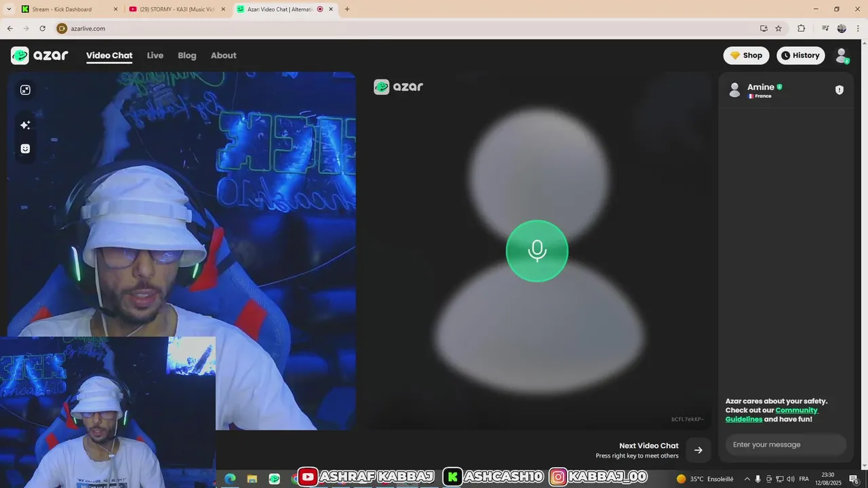Open Microsoft Edge from taskbar
868x488 pixels.
pyautogui.click(x=230, y=479)
